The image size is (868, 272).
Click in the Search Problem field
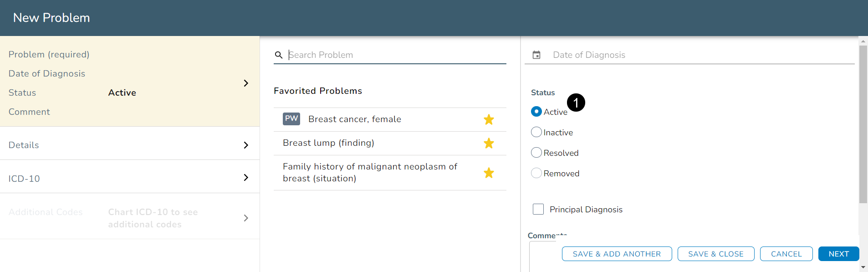coord(396,55)
